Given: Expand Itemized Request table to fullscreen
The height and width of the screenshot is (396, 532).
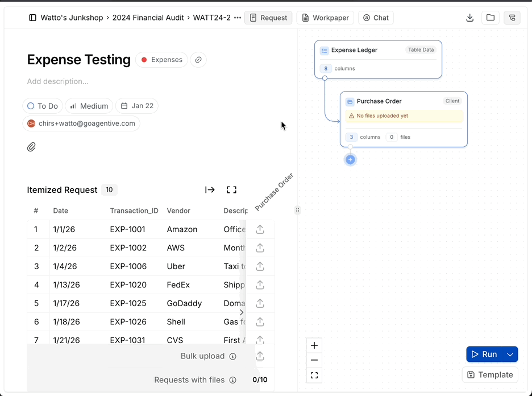Looking at the screenshot, I should tap(231, 190).
